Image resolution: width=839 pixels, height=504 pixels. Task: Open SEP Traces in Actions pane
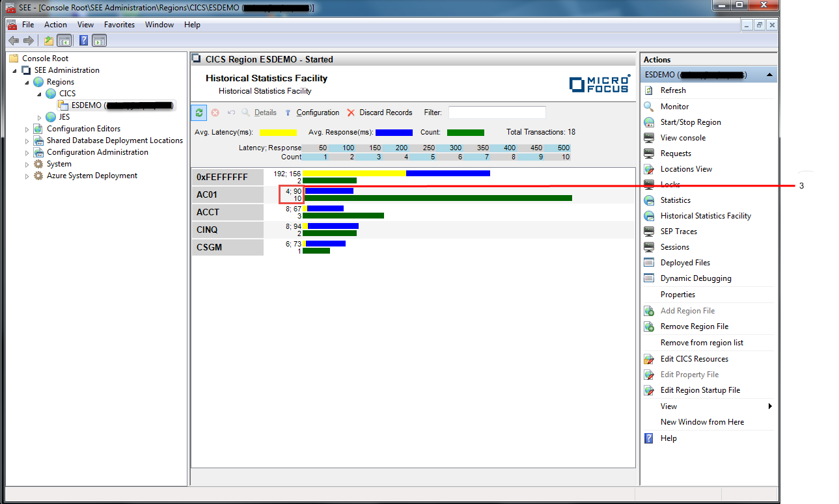click(x=678, y=232)
